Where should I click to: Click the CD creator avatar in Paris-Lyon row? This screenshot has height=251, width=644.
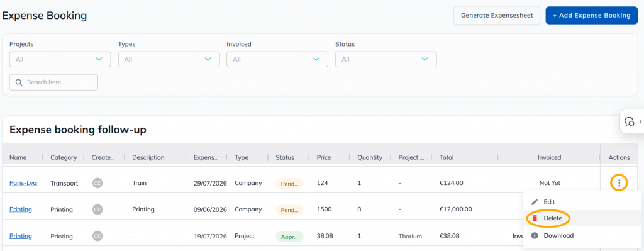tap(97, 183)
